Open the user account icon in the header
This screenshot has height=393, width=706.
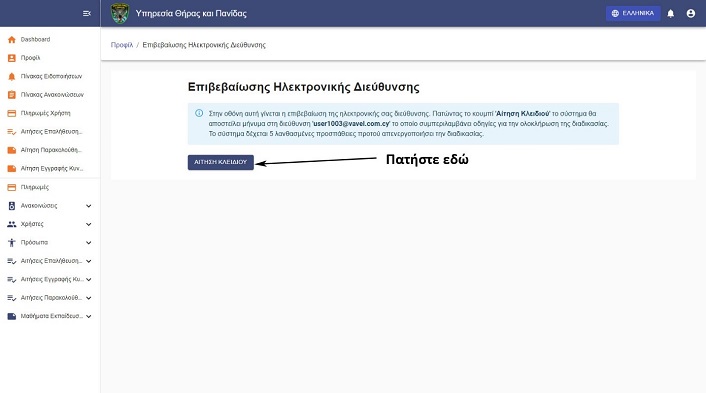point(691,14)
